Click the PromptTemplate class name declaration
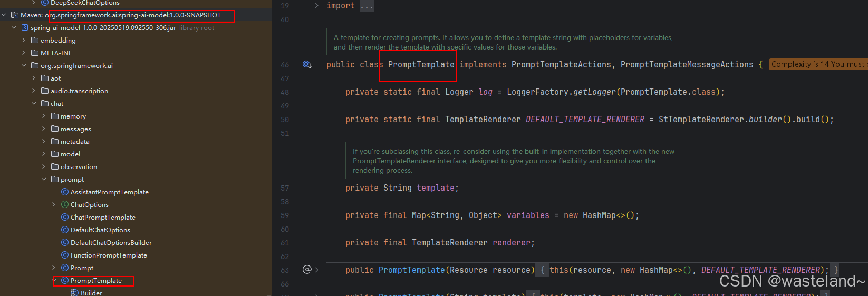This screenshot has height=296, width=868. tap(421, 64)
